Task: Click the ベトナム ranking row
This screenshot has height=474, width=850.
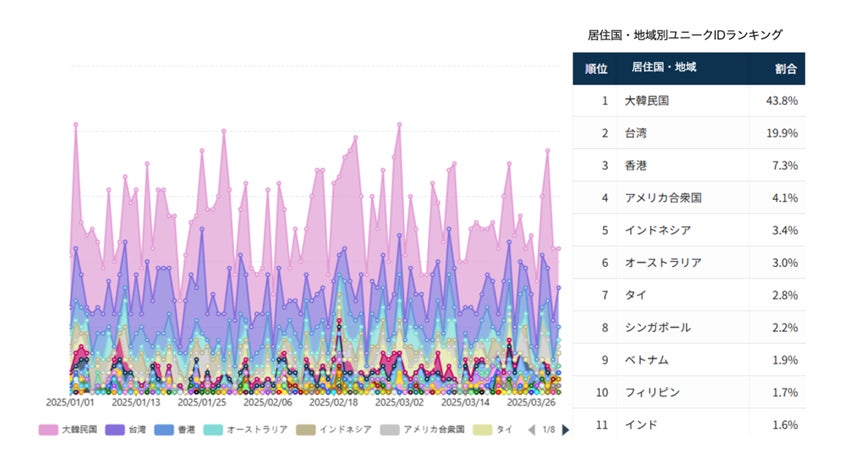Action: coord(688,360)
